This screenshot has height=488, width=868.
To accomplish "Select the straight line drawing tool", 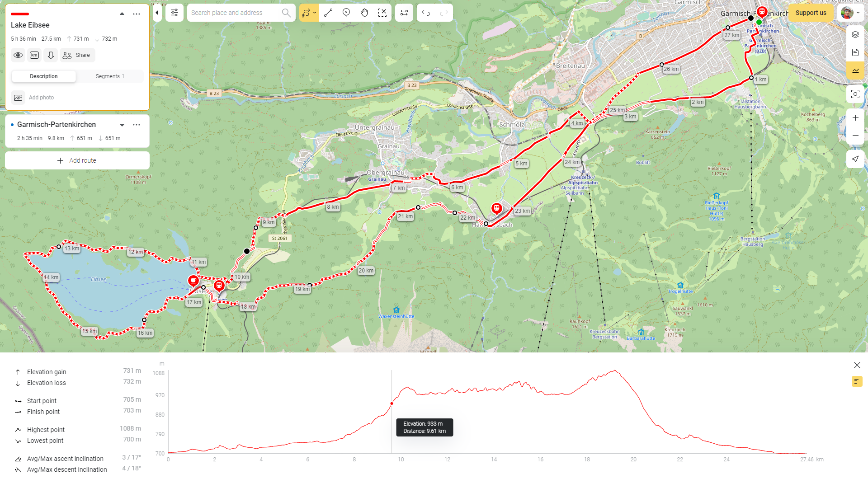I will (x=328, y=13).
